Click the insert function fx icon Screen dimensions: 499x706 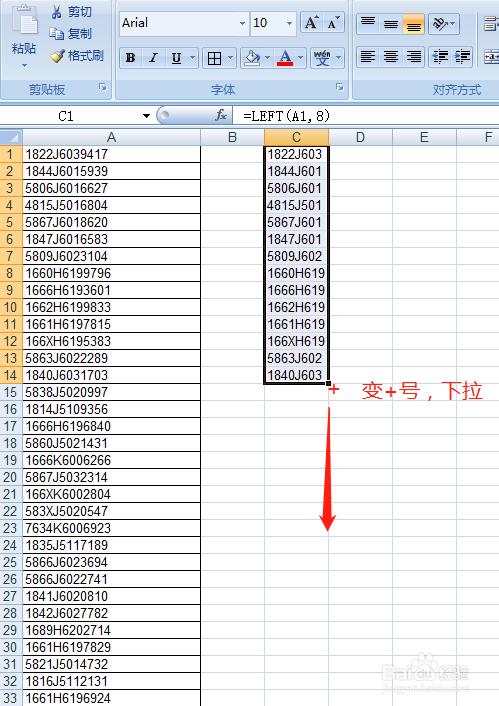(220, 116)
